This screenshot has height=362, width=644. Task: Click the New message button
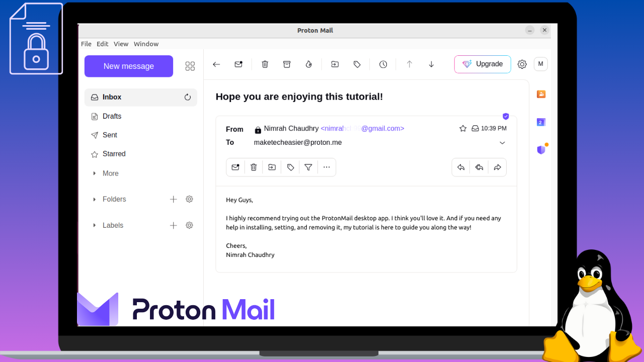(128, 66)
